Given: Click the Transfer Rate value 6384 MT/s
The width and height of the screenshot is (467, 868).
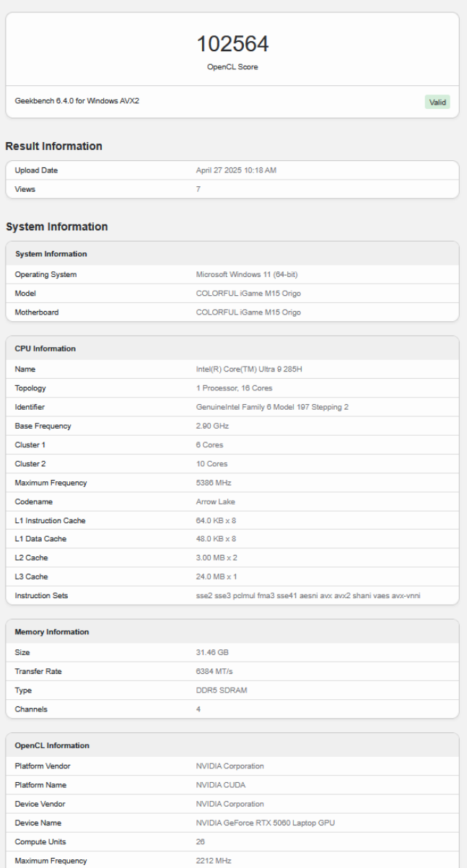Looking at the screenshot, I should coord(214,672).
